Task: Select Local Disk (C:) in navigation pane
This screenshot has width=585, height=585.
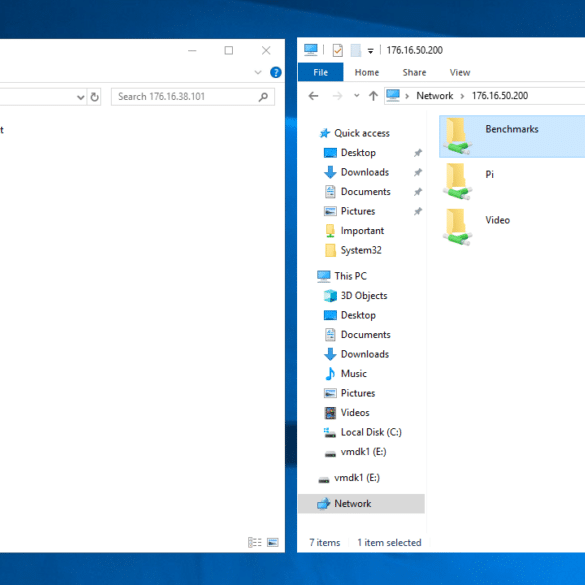Action: click(371, 432)
